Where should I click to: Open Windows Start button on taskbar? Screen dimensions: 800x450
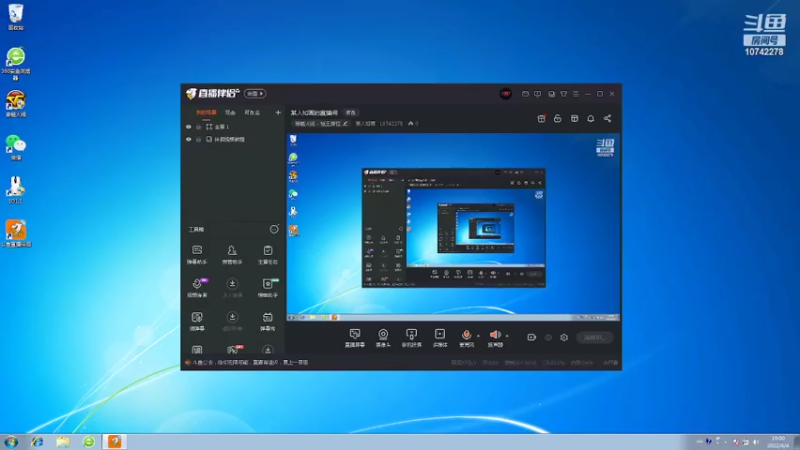(11, 442)
